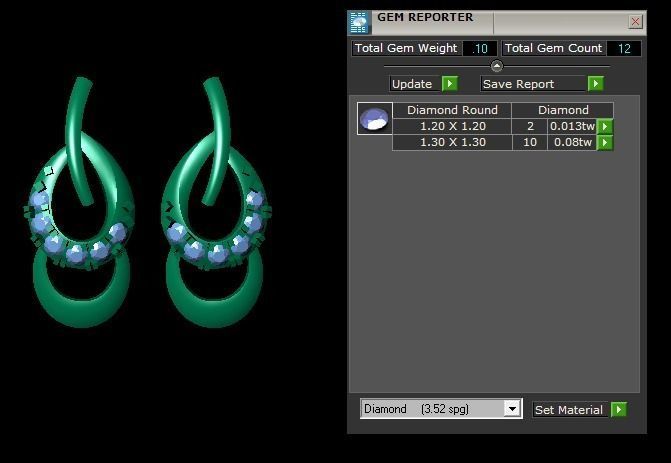The image size is (671, 463).
Task: Click the quantity cell showing 2
Action: click(x=530, y=126)
